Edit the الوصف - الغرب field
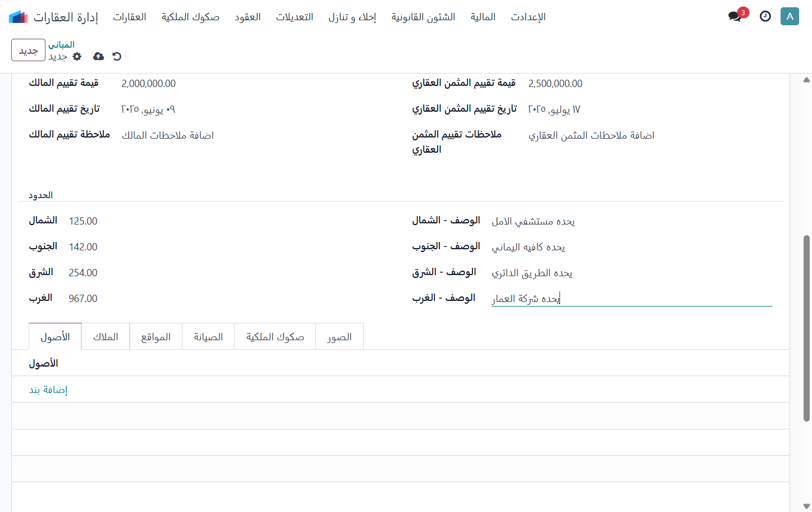 (x=632, y=299)
